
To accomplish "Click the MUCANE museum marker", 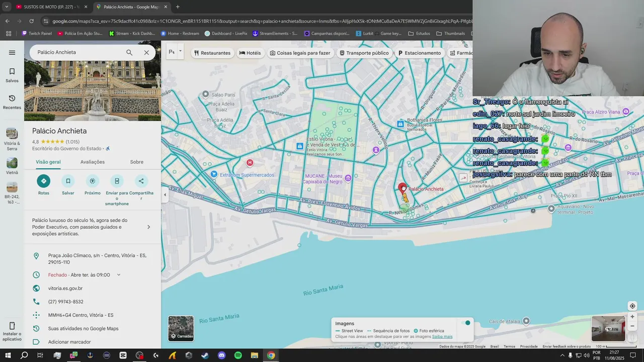I will 348,177.
